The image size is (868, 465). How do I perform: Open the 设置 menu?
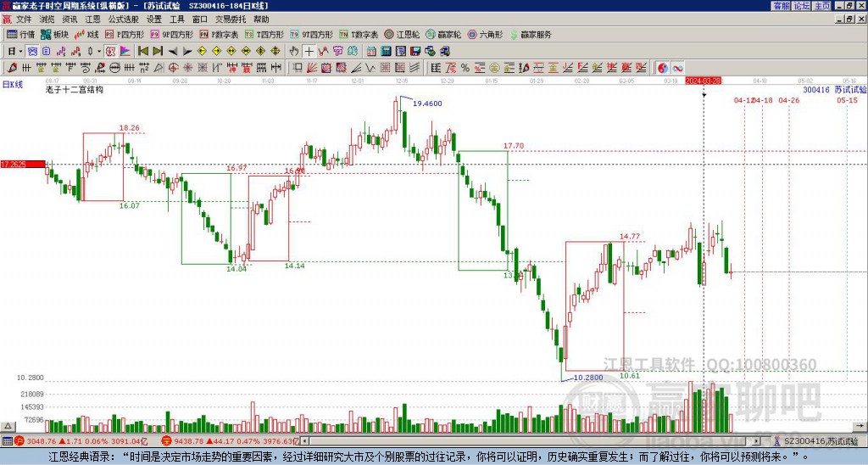(154, 20)
